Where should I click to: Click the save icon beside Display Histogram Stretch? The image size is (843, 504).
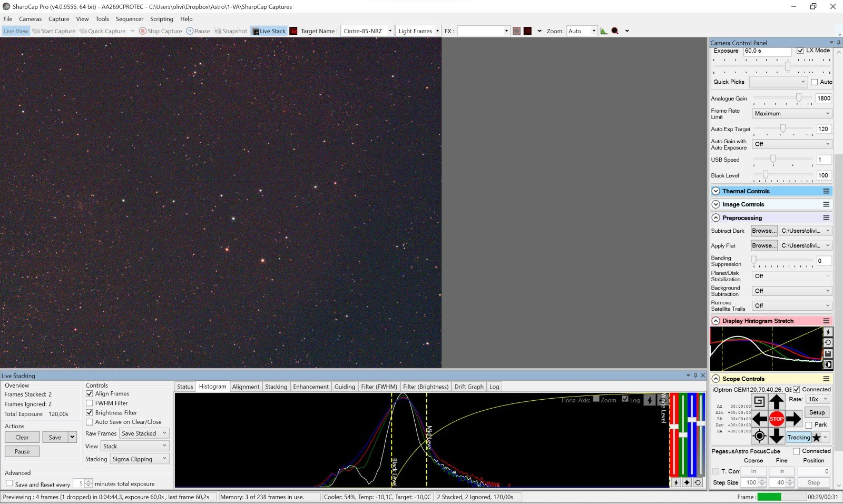pyautogui.click(x=828, y=353)
